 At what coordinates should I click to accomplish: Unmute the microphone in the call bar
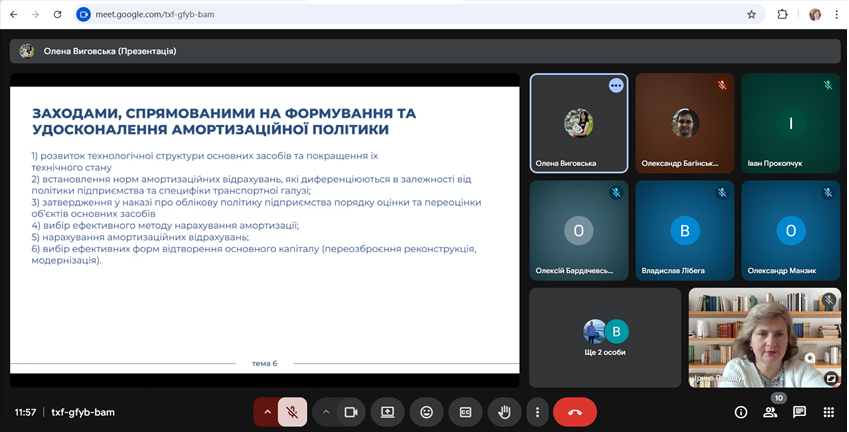coord(292,411)
